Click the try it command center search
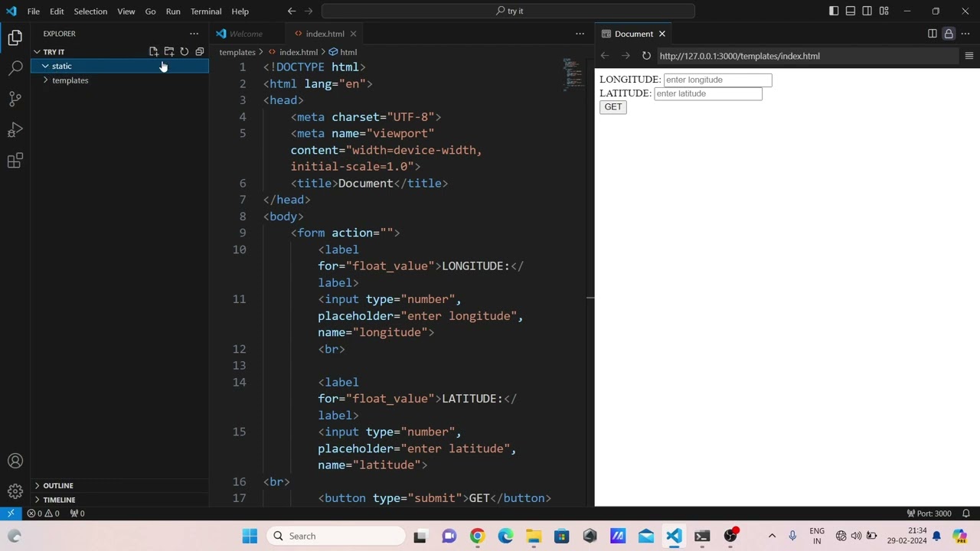 click(508, 11)
